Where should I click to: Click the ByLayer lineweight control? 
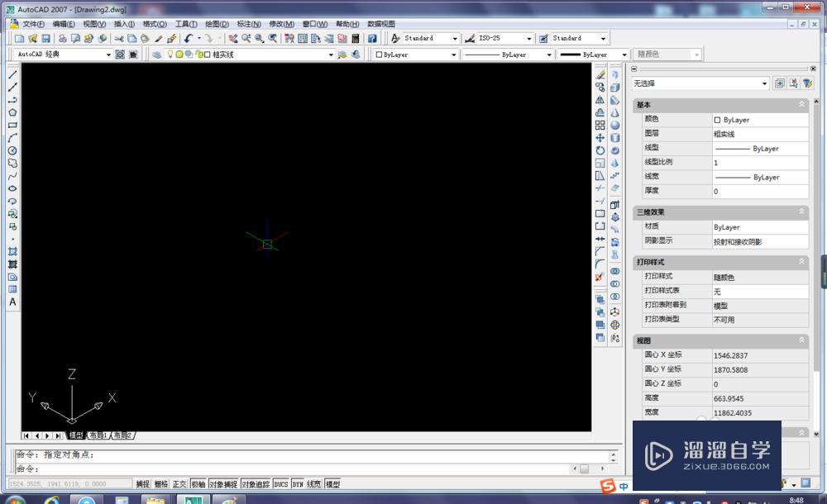click(x=587, y=54)
